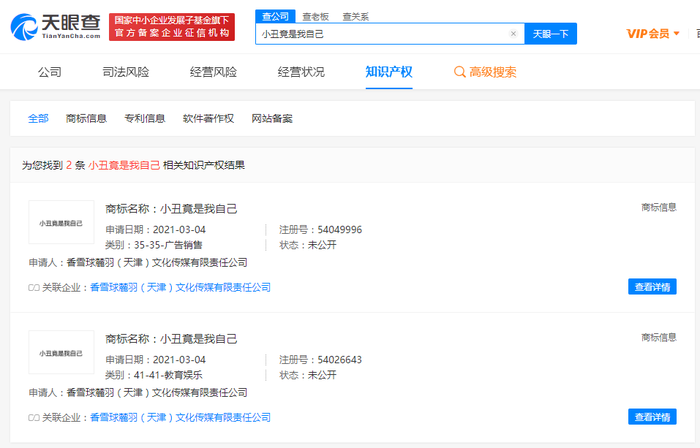Filter by 专利信息
This screenshot has height=448, width=700.
(x=145, y=118)
